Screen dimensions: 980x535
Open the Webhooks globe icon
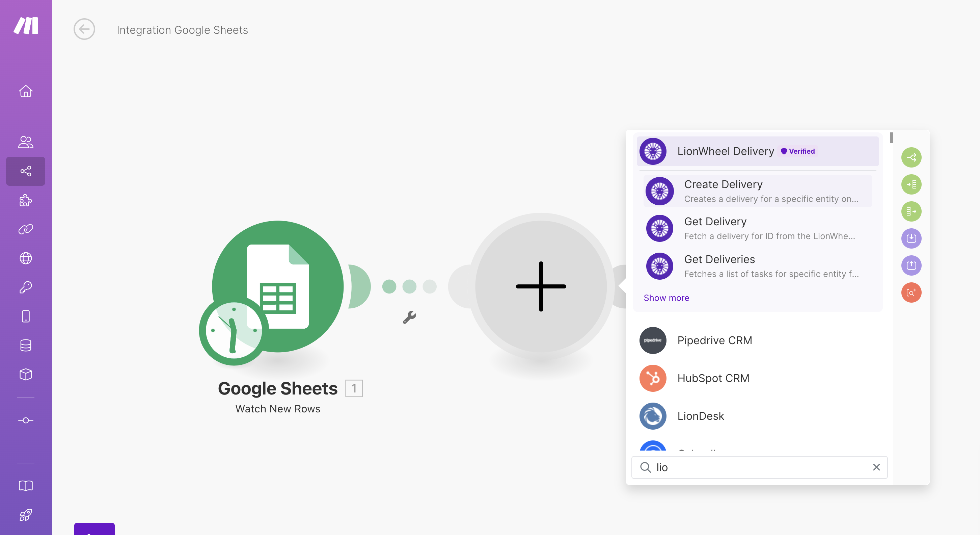pyautogui.click(x=26, y=258)
